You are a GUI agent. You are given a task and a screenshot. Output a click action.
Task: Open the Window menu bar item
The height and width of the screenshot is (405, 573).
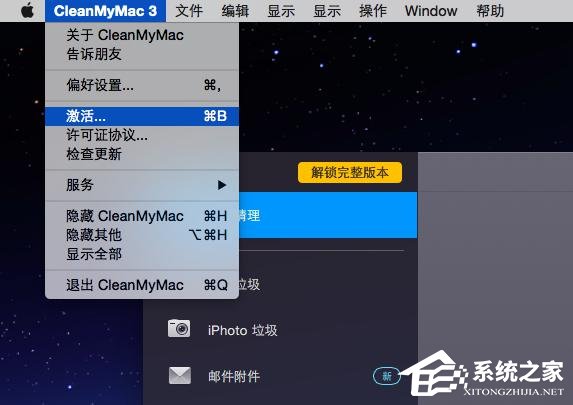[x=431, y=11]
